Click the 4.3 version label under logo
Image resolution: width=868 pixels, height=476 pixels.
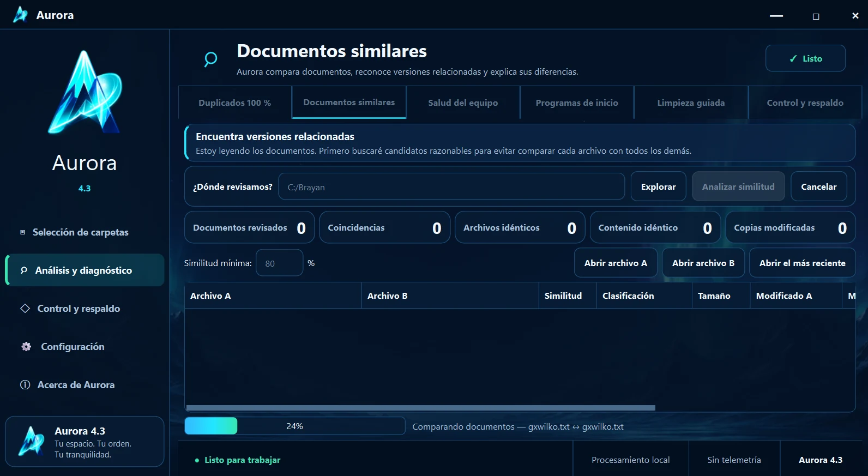pos(85,188)
